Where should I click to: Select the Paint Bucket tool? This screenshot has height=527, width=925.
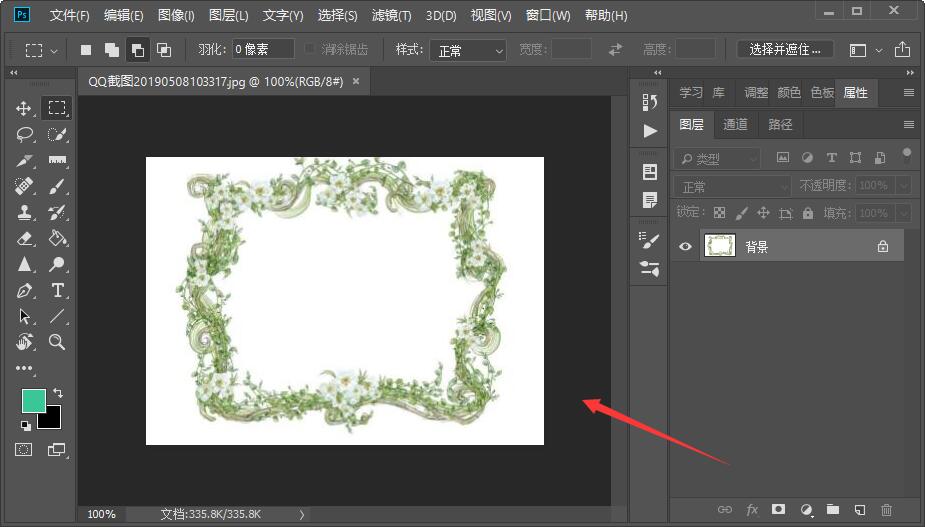(57, 238)
